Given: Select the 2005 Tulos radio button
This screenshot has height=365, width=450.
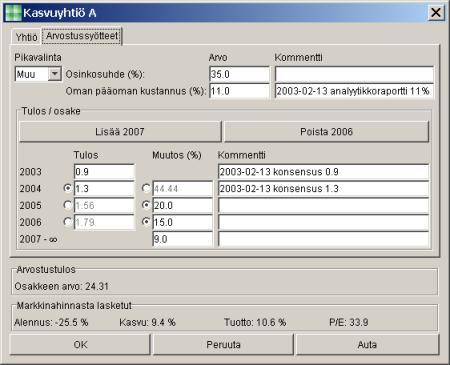Looking at the screenshot, I should (x=68, y=205).
